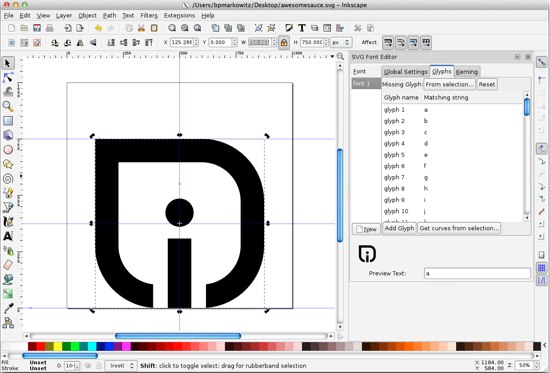
Task: Select the Node editing tool
Action: tap(8, 78)
